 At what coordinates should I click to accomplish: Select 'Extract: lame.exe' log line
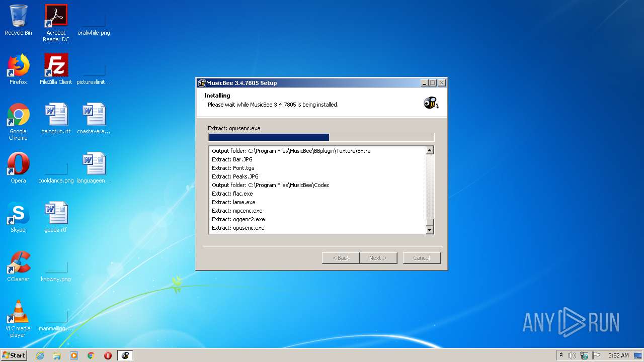tap(233, 202)
